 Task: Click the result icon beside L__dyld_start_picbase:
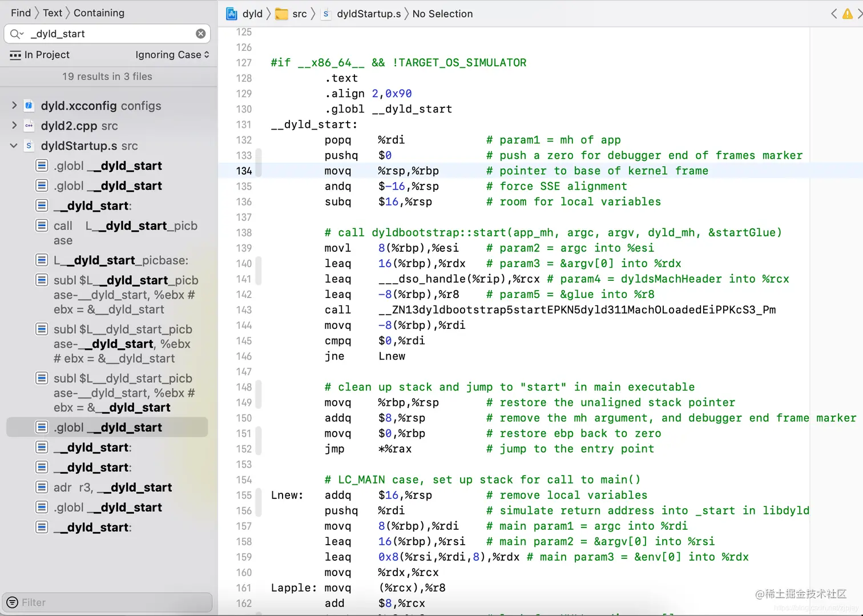tap(42, 260)
